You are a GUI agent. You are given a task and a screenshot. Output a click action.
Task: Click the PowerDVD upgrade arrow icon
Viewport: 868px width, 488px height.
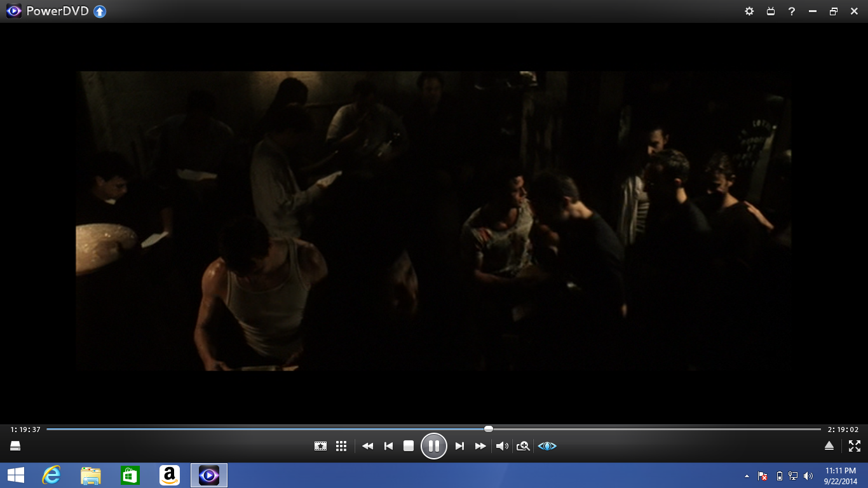tap(100, 11)
